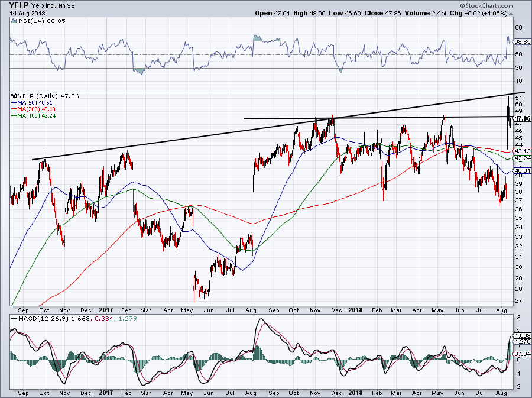Click the 'Close 47.86' header value

click(x=382, y=13)
